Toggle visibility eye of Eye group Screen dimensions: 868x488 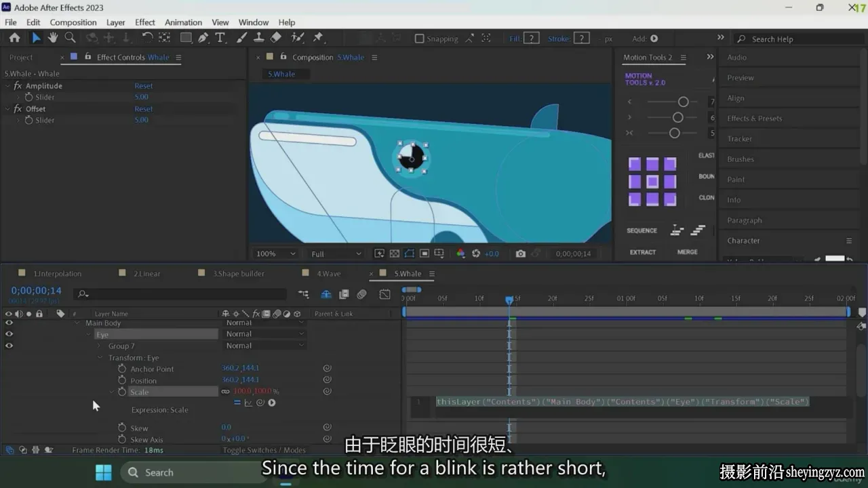[x=9, y=334]
